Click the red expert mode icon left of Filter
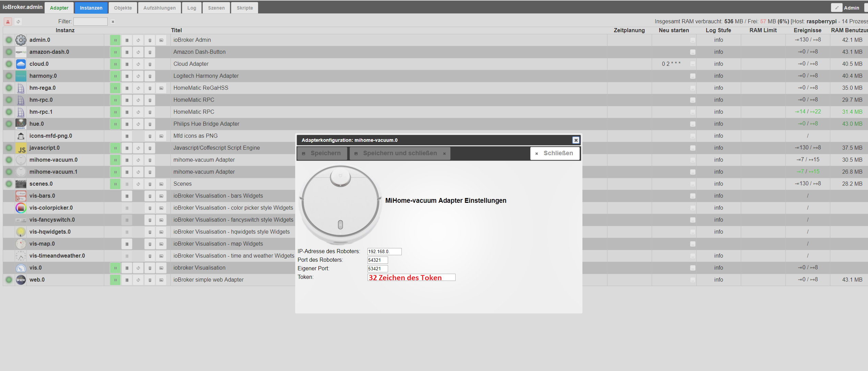 (x=8, y=22)
